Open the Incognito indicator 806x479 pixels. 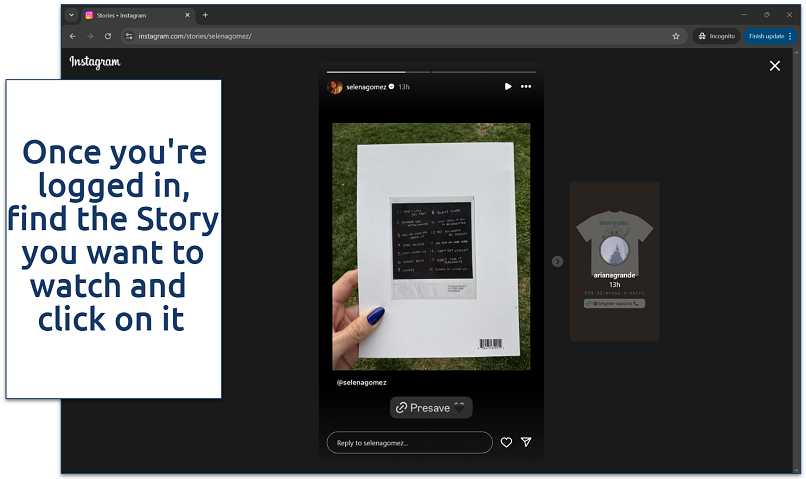[717, 36]
